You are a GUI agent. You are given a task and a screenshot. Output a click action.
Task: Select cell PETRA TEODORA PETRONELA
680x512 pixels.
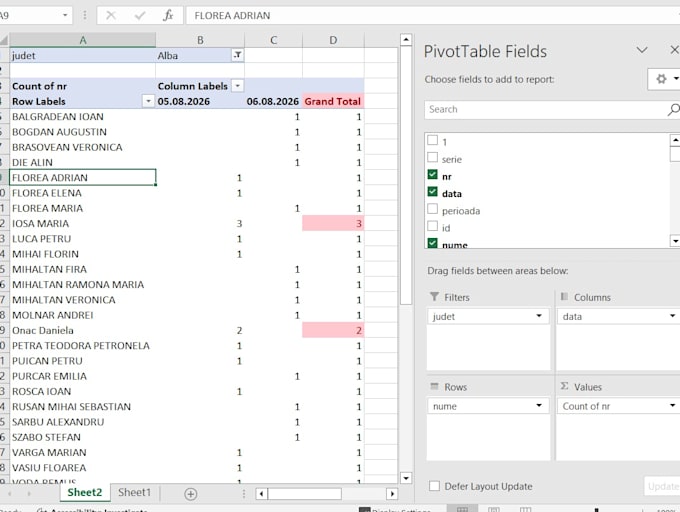(82, 346)
